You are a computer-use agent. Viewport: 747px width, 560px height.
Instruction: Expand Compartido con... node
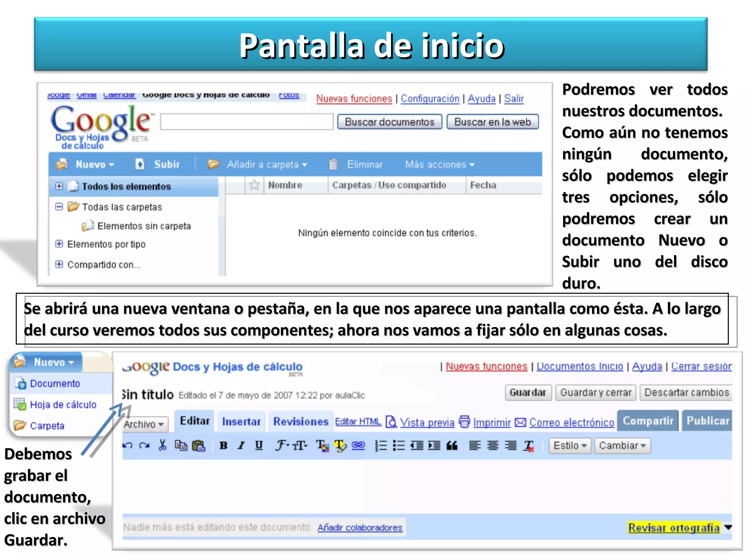pyautogui.click(x=59, y=264)
